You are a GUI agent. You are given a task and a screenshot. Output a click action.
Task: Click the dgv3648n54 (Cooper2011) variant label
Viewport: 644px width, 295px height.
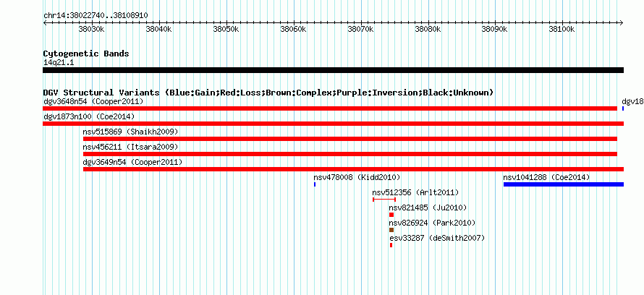click(93, 101)
